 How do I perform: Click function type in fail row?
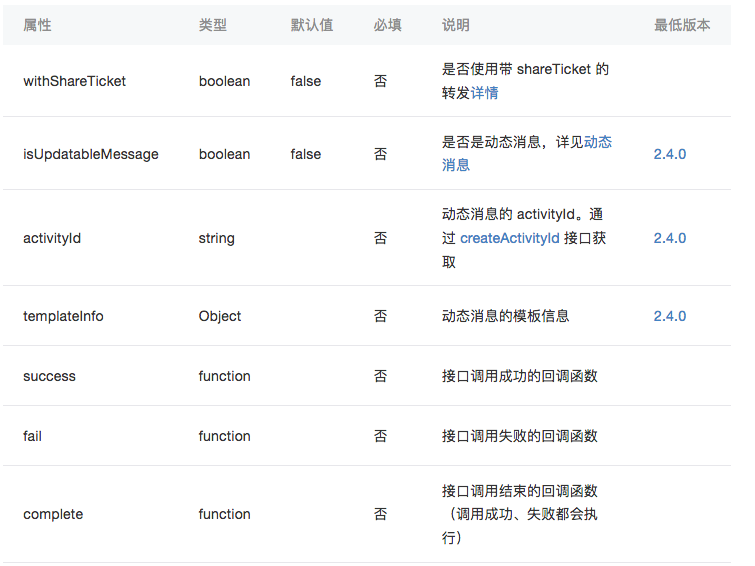tap(224, 436)
